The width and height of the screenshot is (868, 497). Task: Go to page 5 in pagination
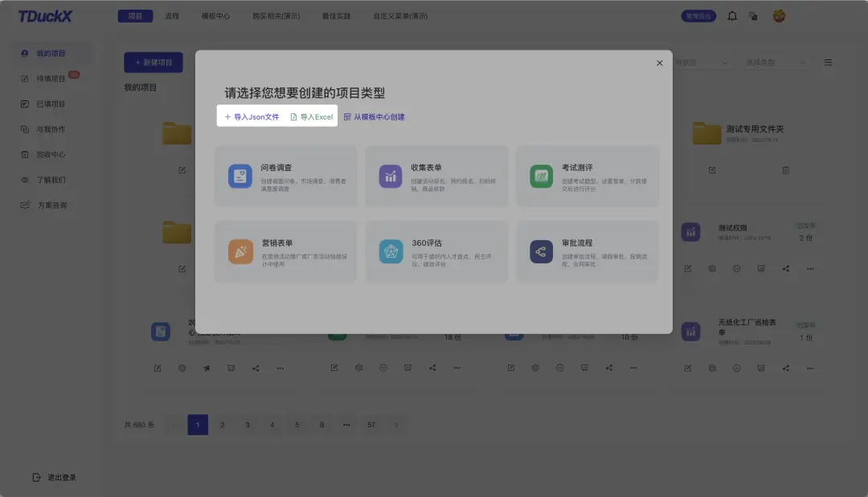click(x=297, y=425)
